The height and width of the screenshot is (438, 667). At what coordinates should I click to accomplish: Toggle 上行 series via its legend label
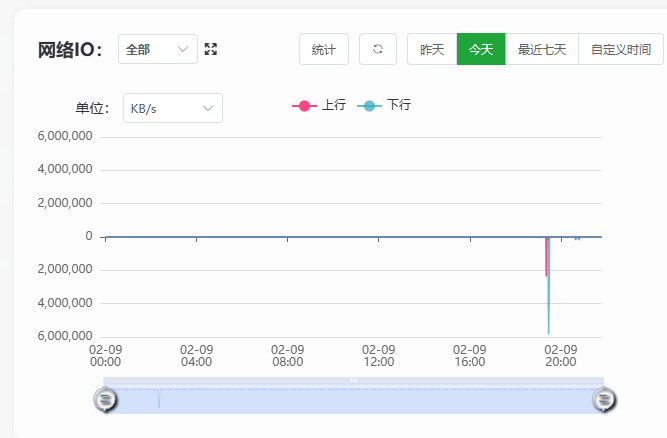coord(334,105)
